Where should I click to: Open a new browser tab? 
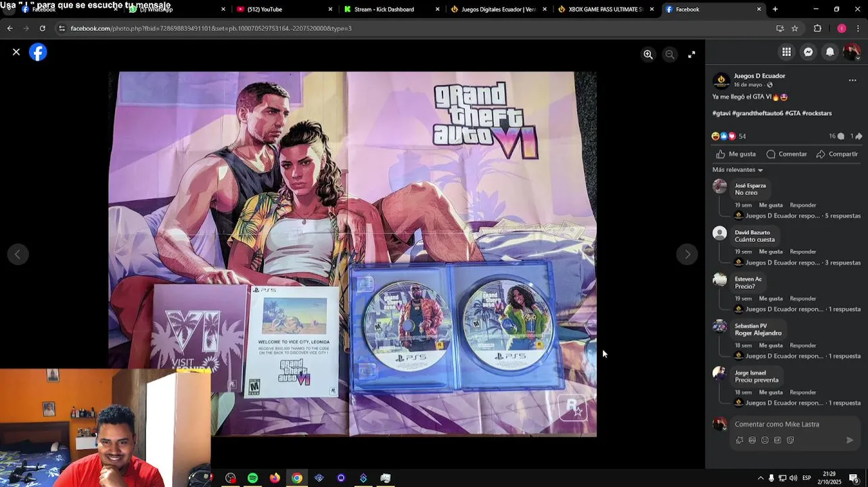[775, 9]
